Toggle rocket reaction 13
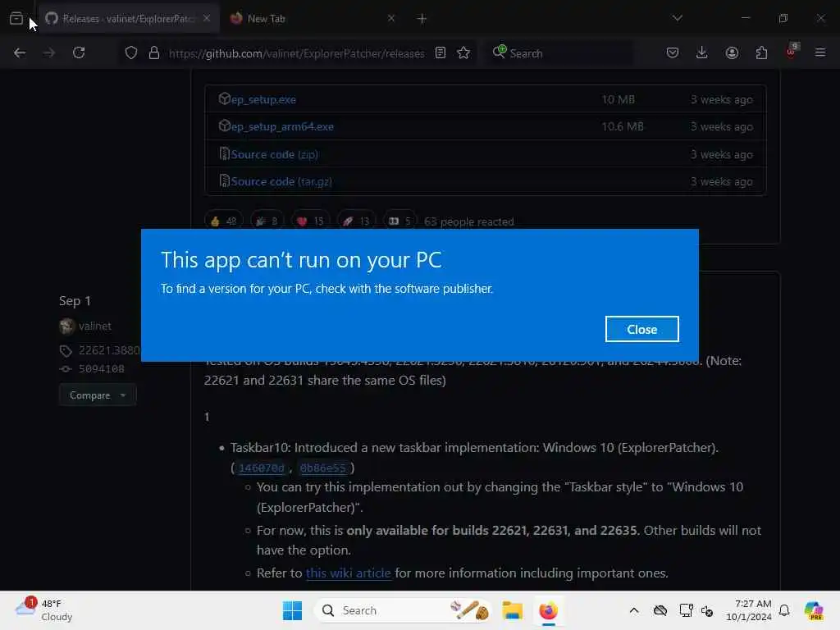This screenshot has height=630, width=840. pyautogui.click(x=356, y=221)
